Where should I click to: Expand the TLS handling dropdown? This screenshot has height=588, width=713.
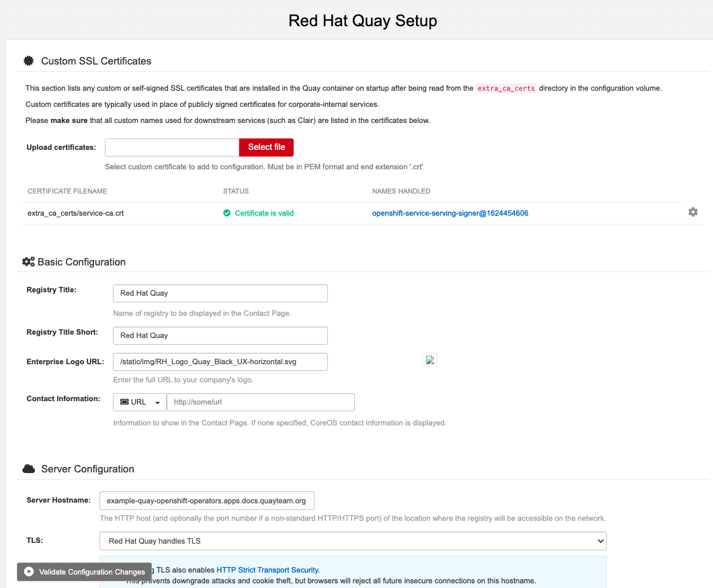[353, 541]
